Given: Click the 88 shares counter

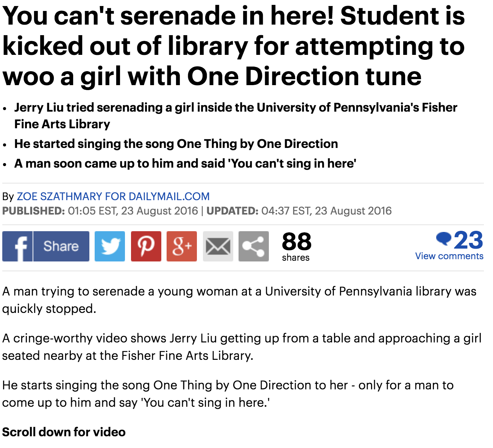Looking at the screenshot, I should [296, 247].
